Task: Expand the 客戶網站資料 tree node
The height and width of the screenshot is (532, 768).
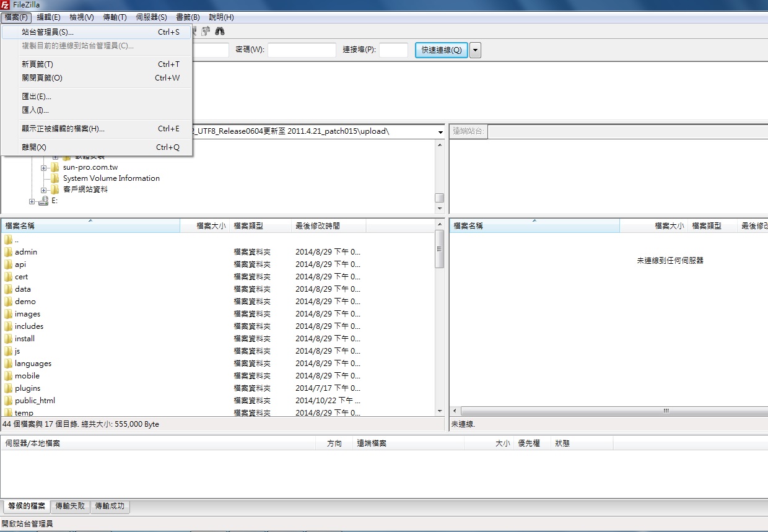Action: click(x=44, y=190)
